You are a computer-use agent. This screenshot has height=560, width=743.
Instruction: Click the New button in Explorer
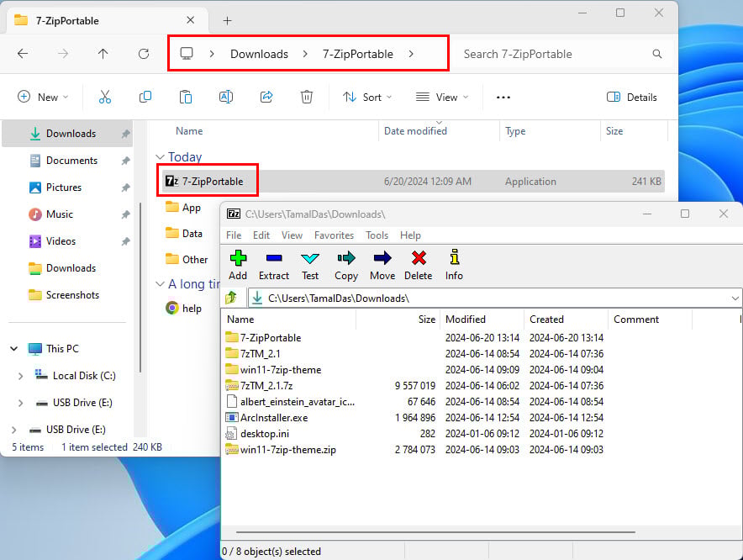(x=43, y=98)
